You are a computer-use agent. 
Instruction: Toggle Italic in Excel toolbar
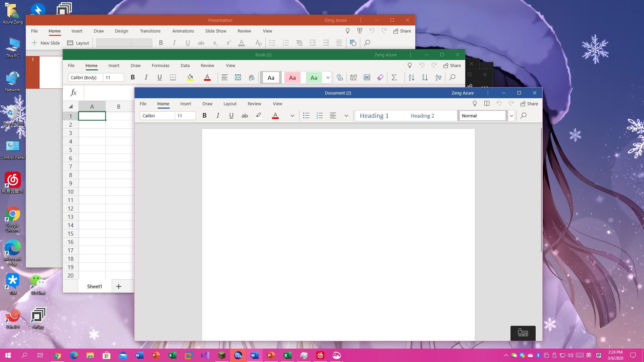click(x=146, y=77)
